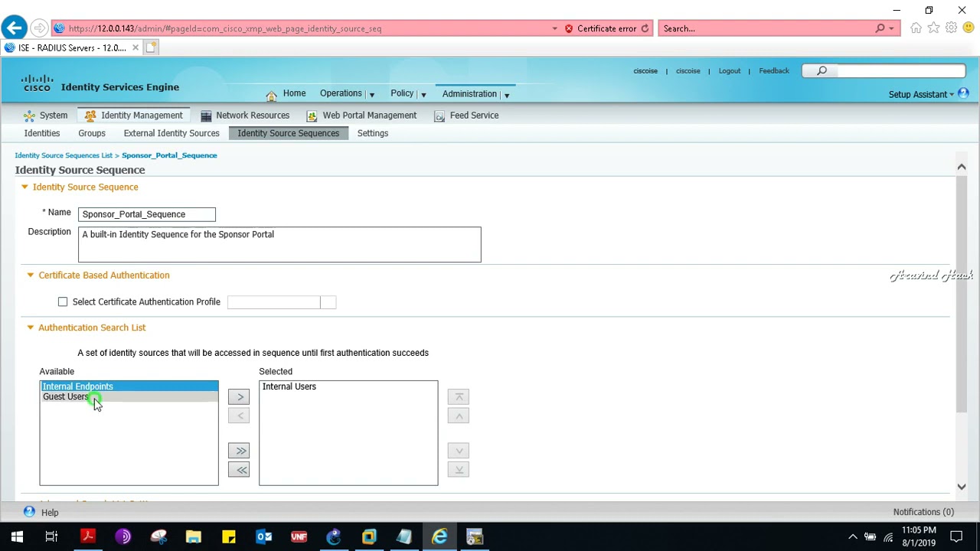Click the Help icon in the footer
The width and height of the screenshot is (980, 551).
pyautogui.click(x=29, y=512)
